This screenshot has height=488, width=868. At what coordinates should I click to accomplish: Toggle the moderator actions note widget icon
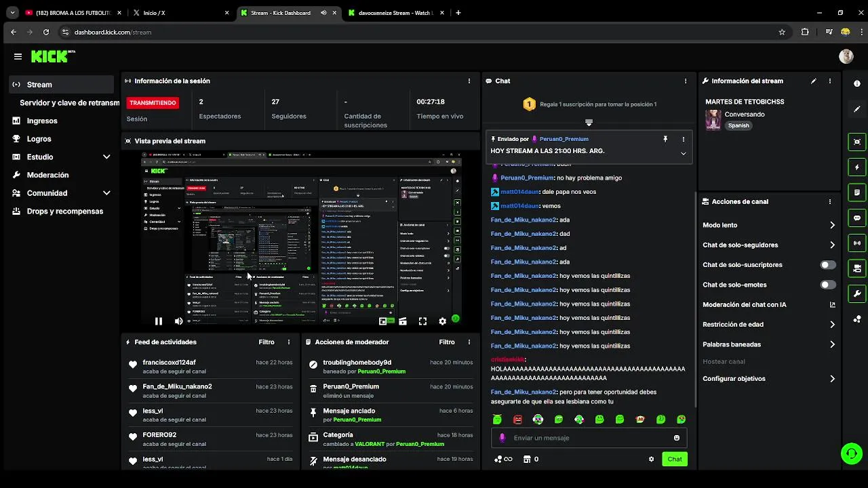point(857,192)
